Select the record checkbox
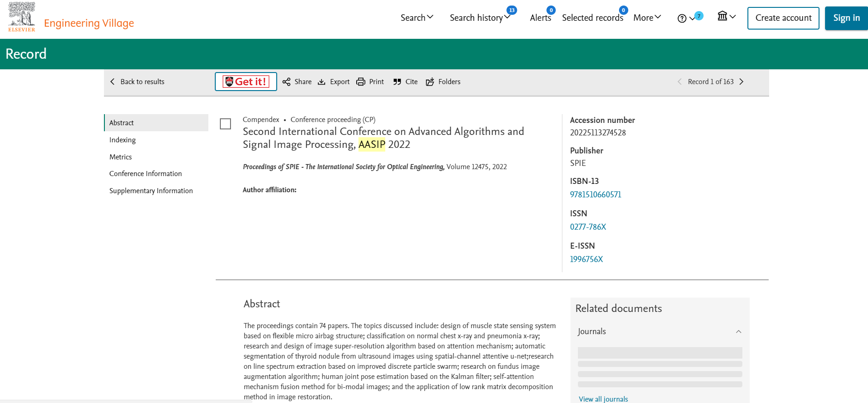The width and height of the screenshot is (868, 403). [x=225, y=124]
